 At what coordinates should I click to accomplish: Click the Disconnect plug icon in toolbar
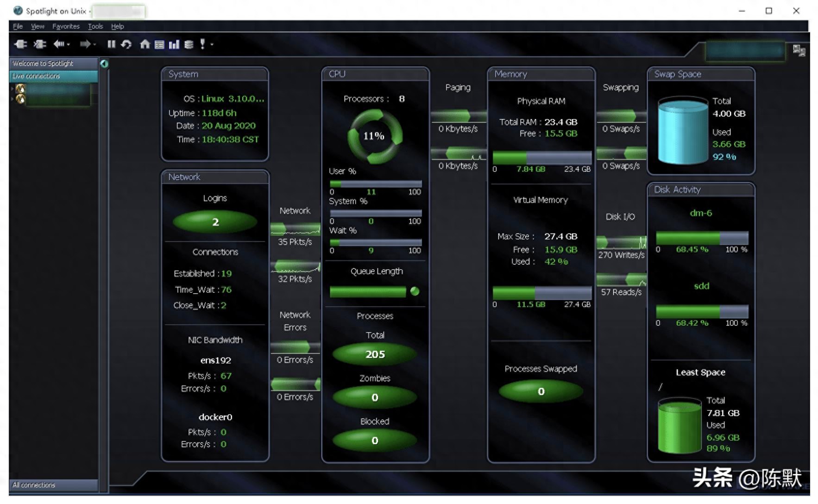40,44
